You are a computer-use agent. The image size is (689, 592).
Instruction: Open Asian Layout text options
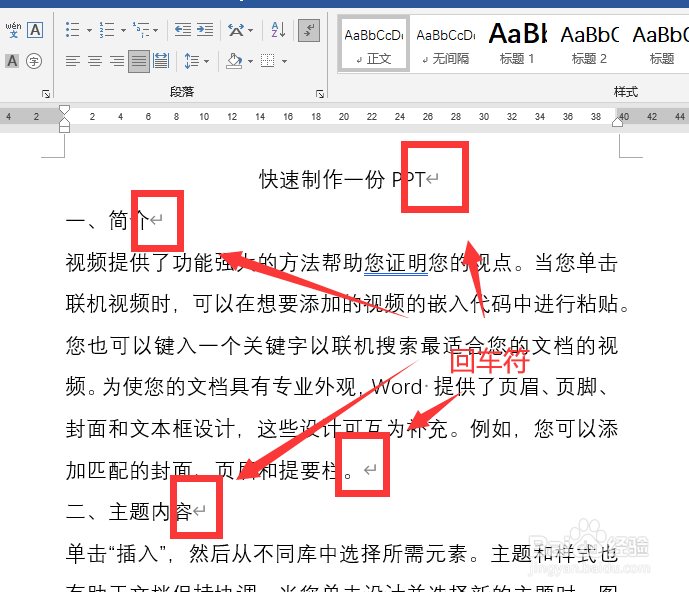pyautogui.click(x=236, y=30)
